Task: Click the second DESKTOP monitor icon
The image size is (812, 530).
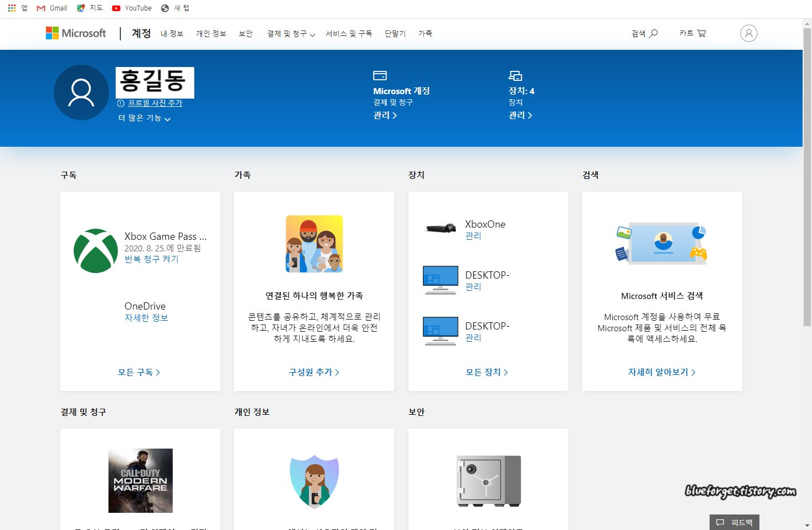Action: 441,331
